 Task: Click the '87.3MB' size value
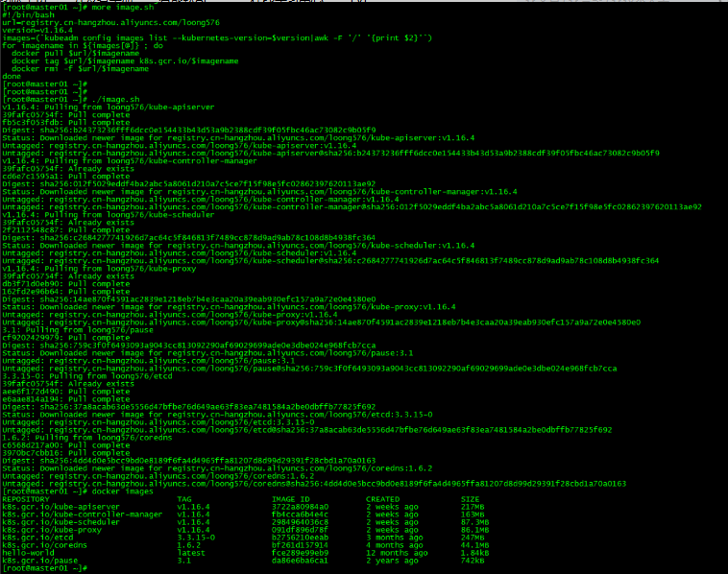click(475, 522)
